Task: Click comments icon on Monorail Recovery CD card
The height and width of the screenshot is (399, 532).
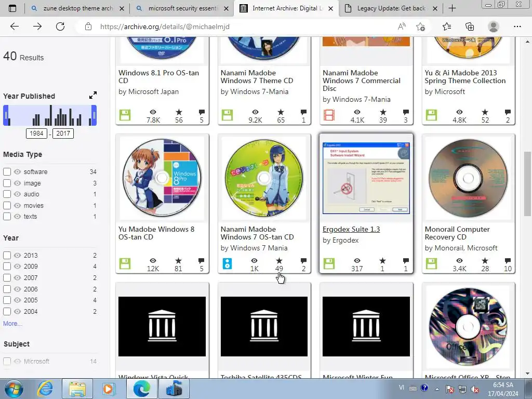Action: tap(508, 261)
